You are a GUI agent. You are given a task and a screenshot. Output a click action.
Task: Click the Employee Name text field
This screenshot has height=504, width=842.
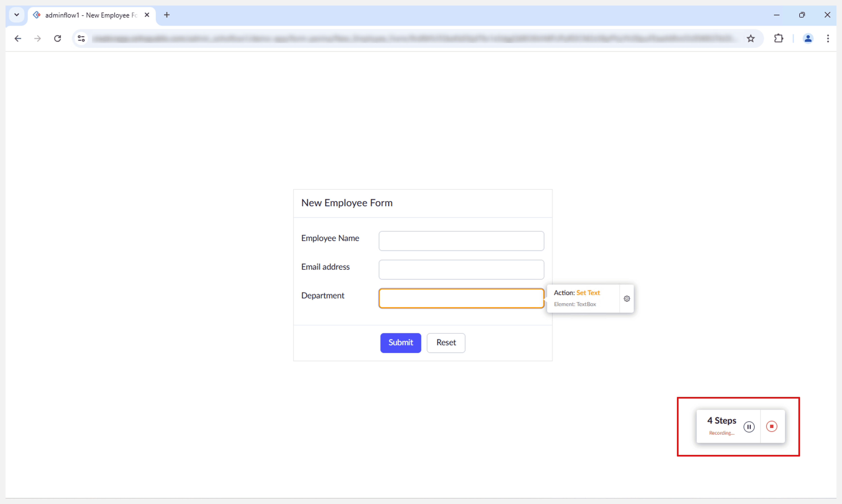pos(461,241)
